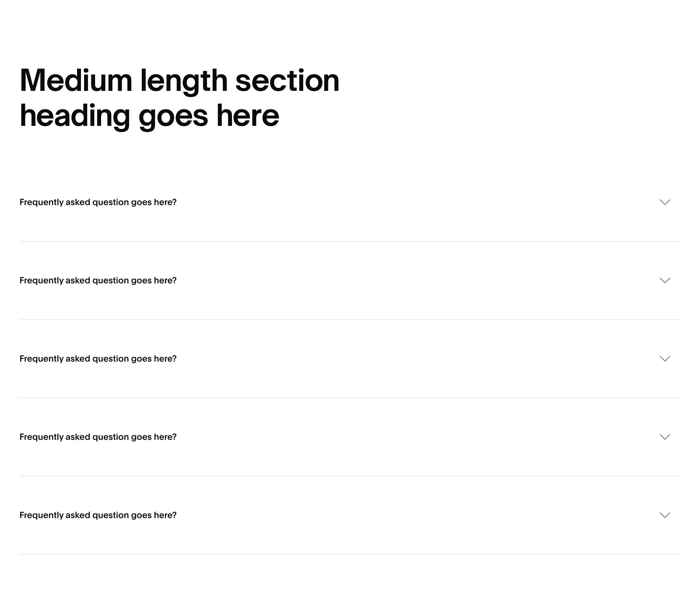Screen dimensions: 700x590
Task: Click the word 'section' in the heading
Action: click(x=288, y=80)
